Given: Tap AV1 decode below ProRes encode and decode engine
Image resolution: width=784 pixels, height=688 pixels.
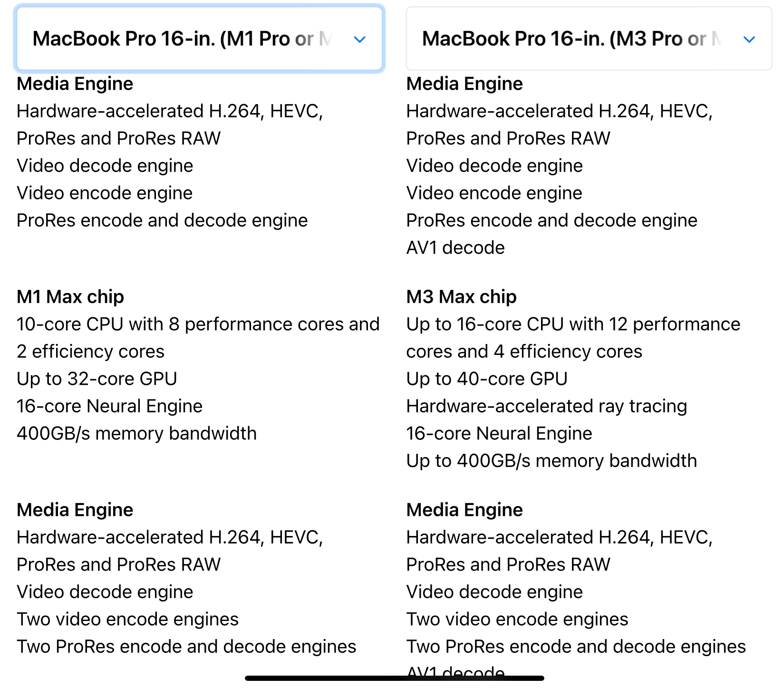Looking at the screenshot, I should pyautogui.click(x=455, y=248).
